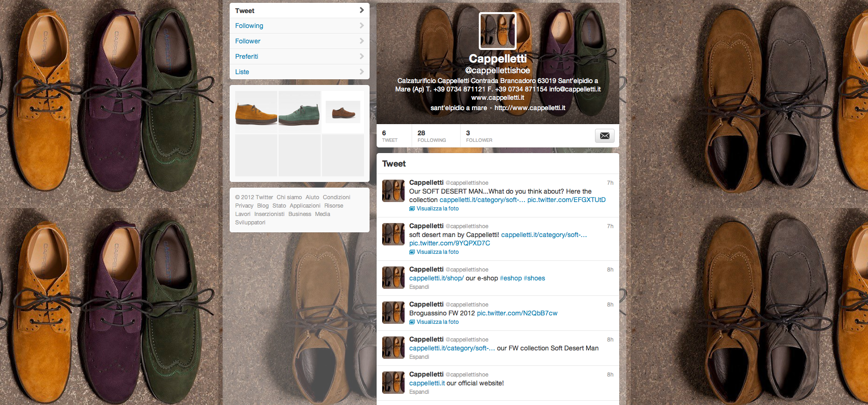Open the small brown shoe photo thumbnail
Image resolution: width=868 pixels, height=405 pixels.
343,112
